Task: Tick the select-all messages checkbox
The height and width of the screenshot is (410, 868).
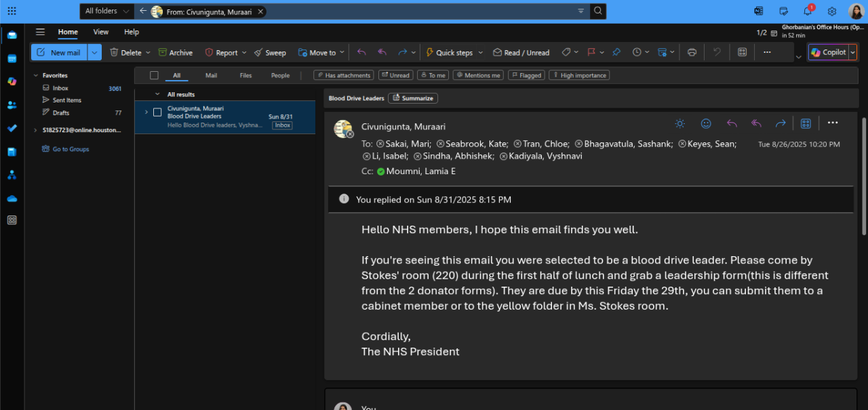Action: pos(154,75)
